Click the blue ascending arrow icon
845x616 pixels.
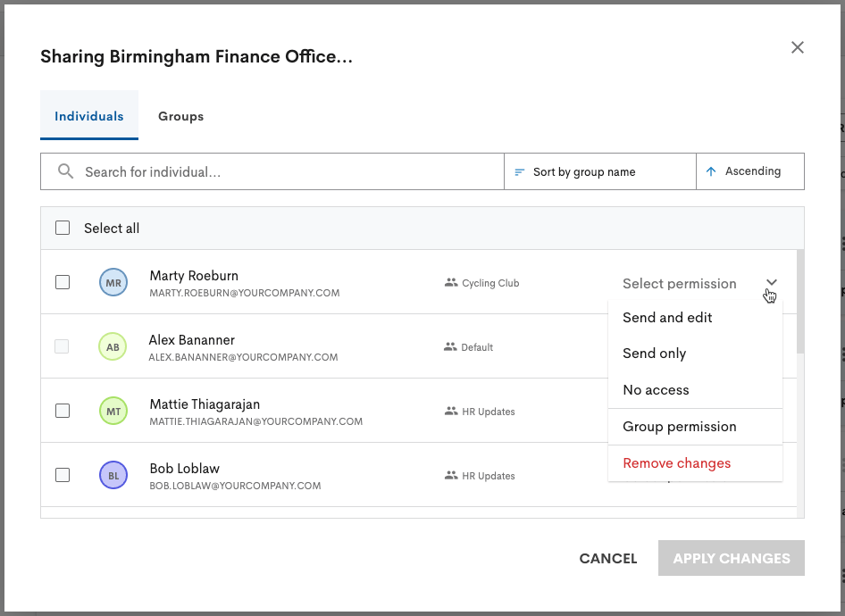tap(711, 171)
